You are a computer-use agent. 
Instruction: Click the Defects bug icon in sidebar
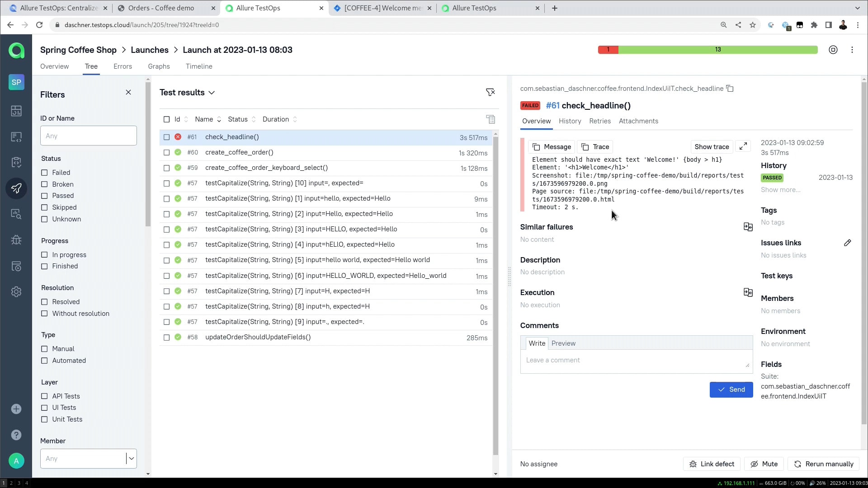coord(16,240)
